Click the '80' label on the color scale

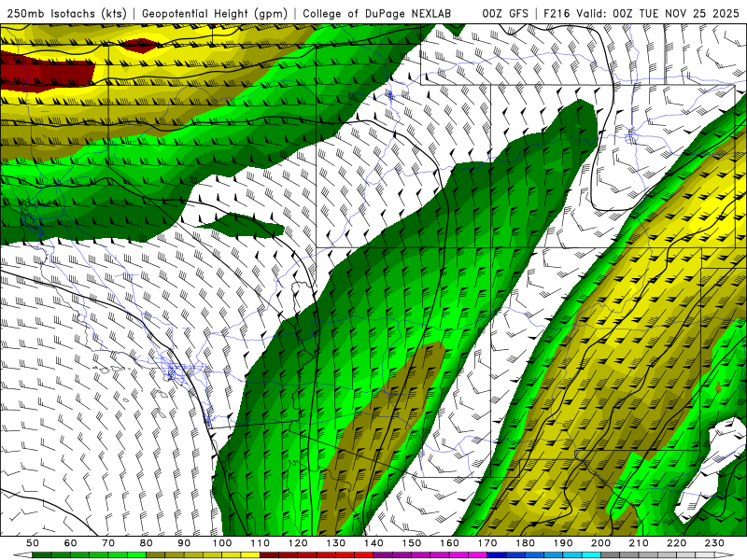tap(147, 543)
